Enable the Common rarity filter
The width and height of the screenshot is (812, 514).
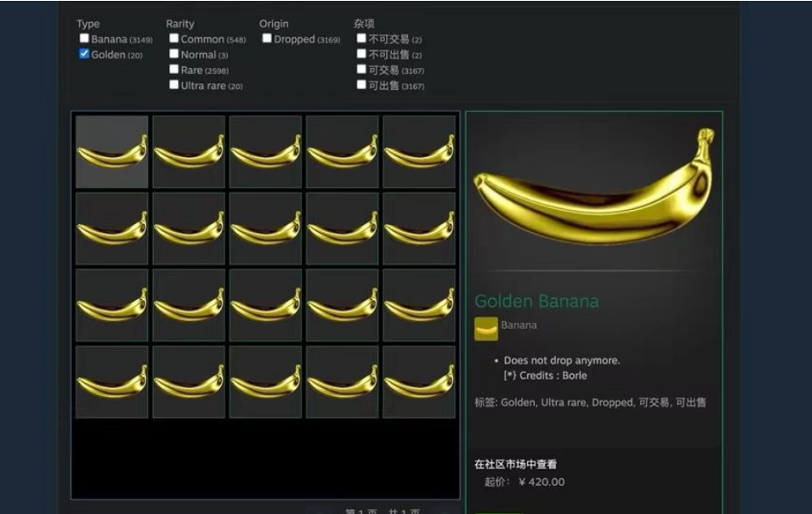(174, 38)
